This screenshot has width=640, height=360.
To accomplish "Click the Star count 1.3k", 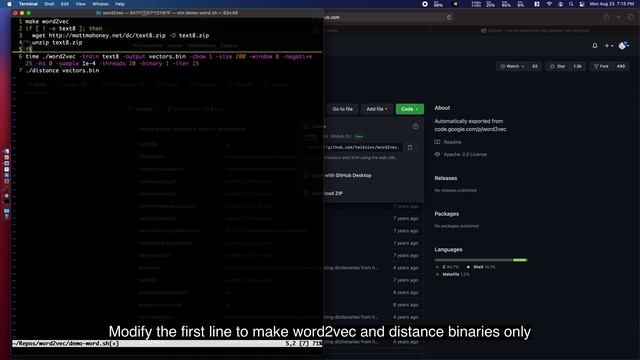I will tap(578, 66).
